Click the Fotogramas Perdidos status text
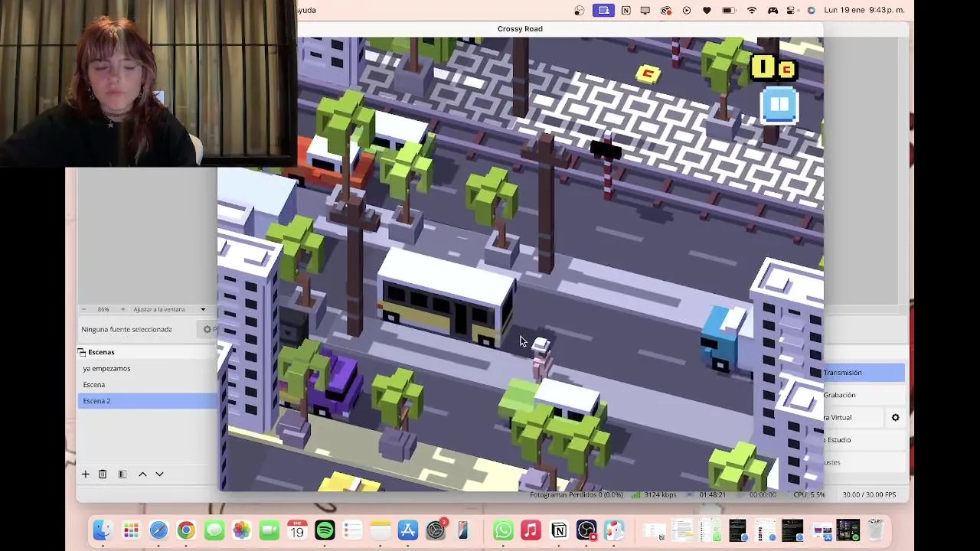This screenshot has width=980, height=551. click(x=577, y=495)
